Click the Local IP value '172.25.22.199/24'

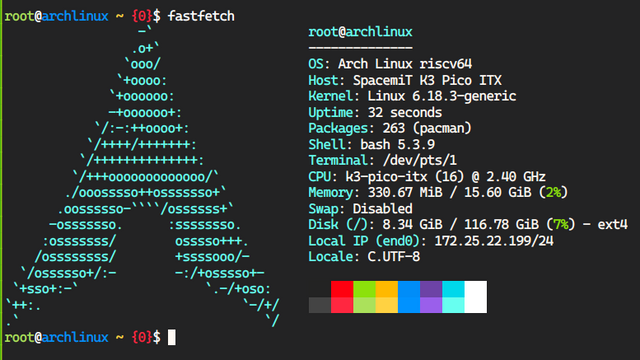pos(494,241)
